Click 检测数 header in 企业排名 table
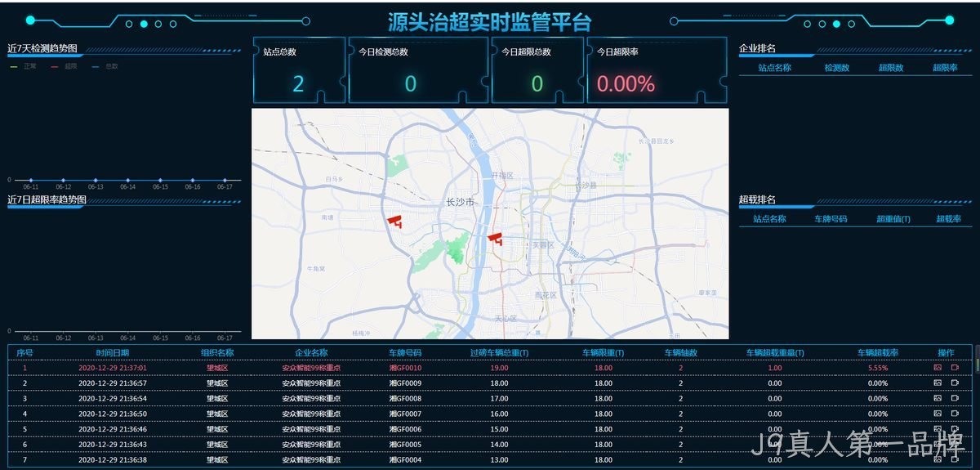 point(837,68)
